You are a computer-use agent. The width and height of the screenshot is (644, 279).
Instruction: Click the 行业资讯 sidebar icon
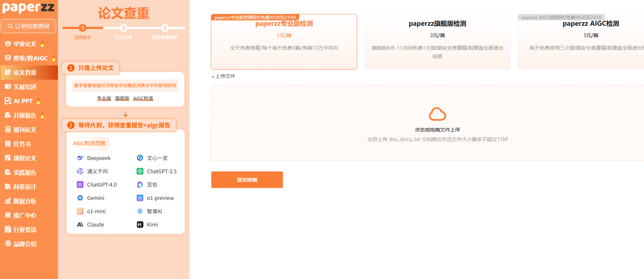8,229
